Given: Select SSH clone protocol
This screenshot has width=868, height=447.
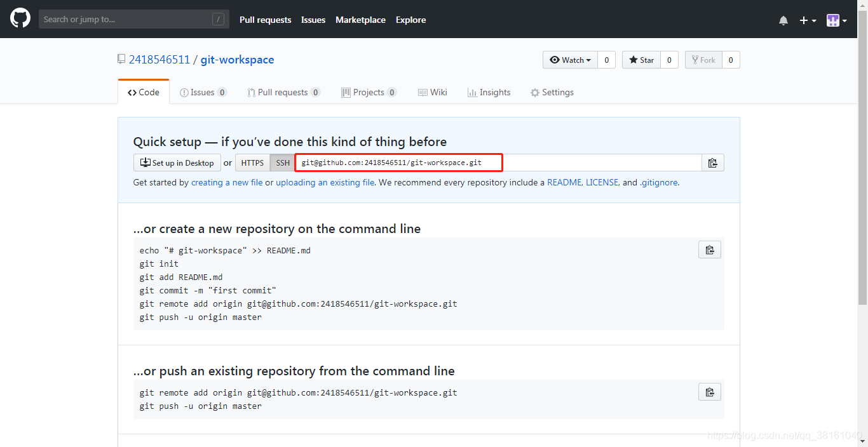Looking at the screenshot, I should [283, 163].
